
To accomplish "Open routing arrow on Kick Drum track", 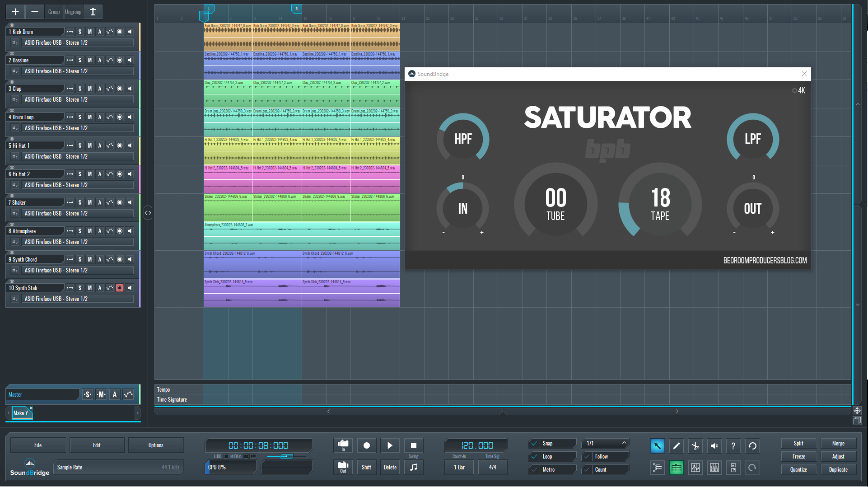I will (x=70, y=32).
